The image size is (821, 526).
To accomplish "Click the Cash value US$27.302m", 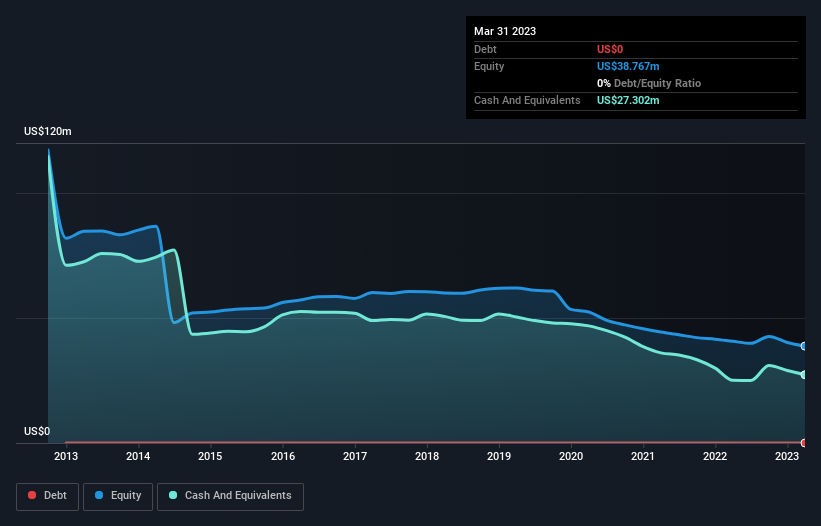I will pos(628,100).
